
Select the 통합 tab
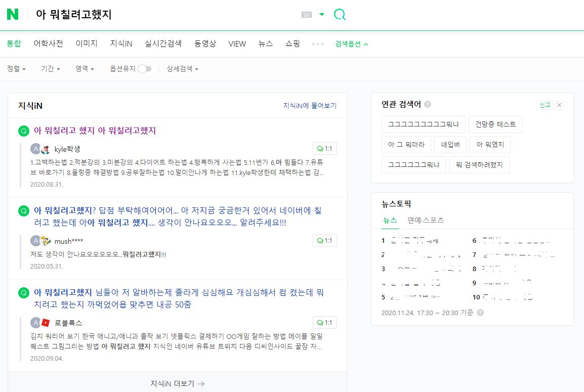click(14, 43)
